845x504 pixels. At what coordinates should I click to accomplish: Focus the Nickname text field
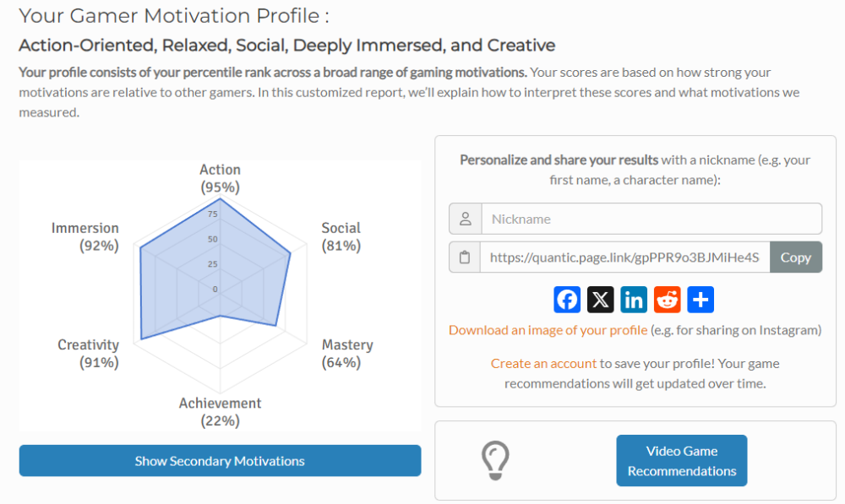tap(651, 219)
